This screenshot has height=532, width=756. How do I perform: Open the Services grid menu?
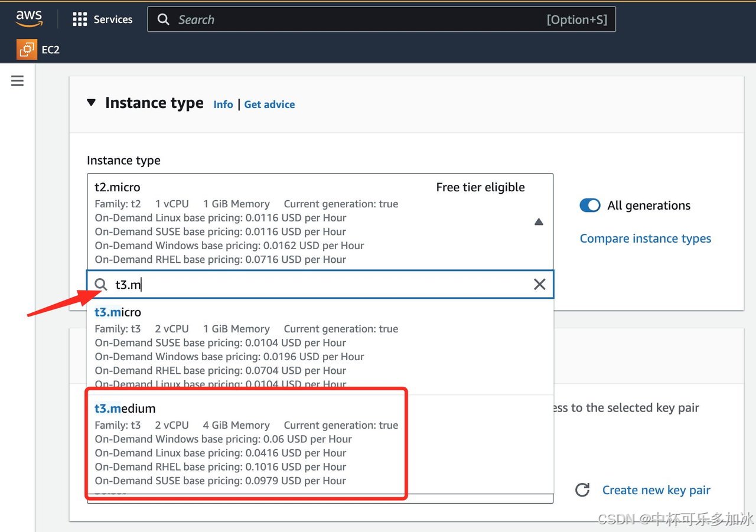[x=79, y=19]
